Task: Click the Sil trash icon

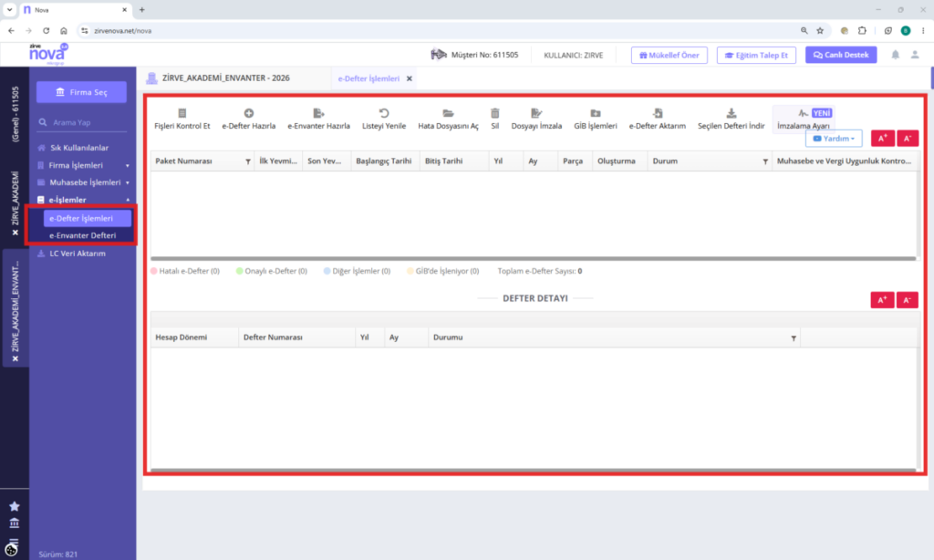Action: [x=495, y=113]
